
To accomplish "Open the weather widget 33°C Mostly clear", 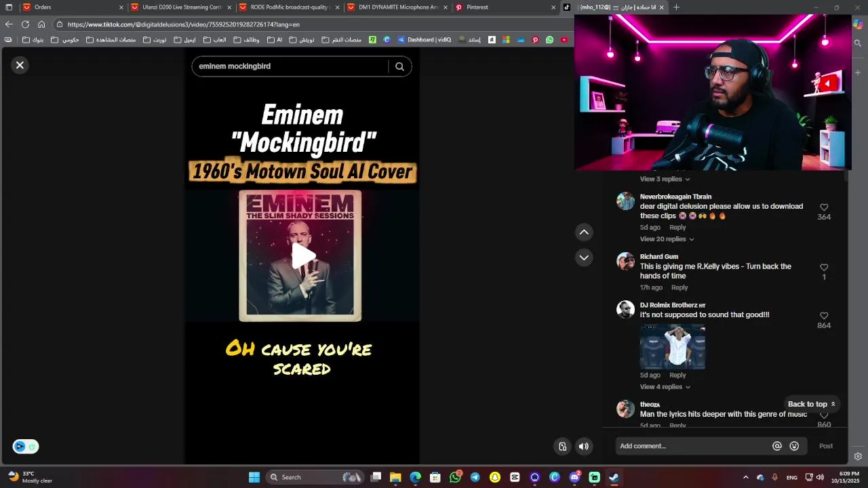I will point(31,477).
